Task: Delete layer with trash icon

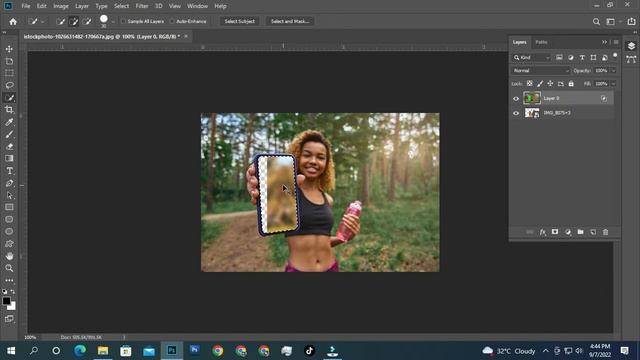Action: tap(606, 232)
